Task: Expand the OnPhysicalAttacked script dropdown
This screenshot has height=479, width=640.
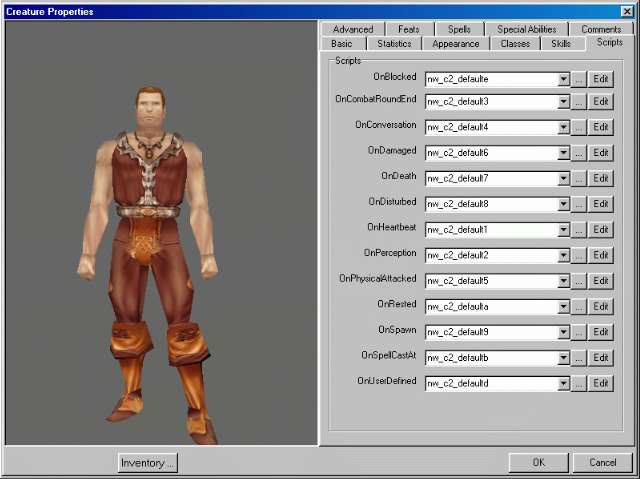Action: pos(563,281)
